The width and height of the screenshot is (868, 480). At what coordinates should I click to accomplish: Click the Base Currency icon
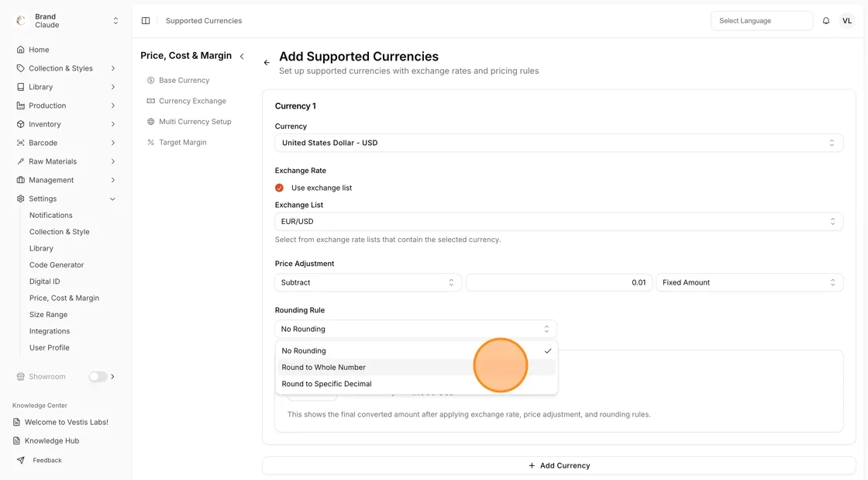click(150, 81)
